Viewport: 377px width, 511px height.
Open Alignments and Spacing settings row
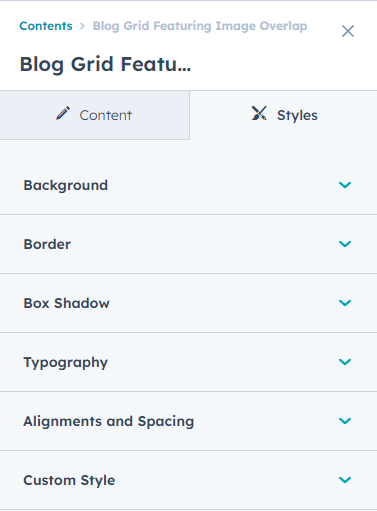[x=188, y=421]
